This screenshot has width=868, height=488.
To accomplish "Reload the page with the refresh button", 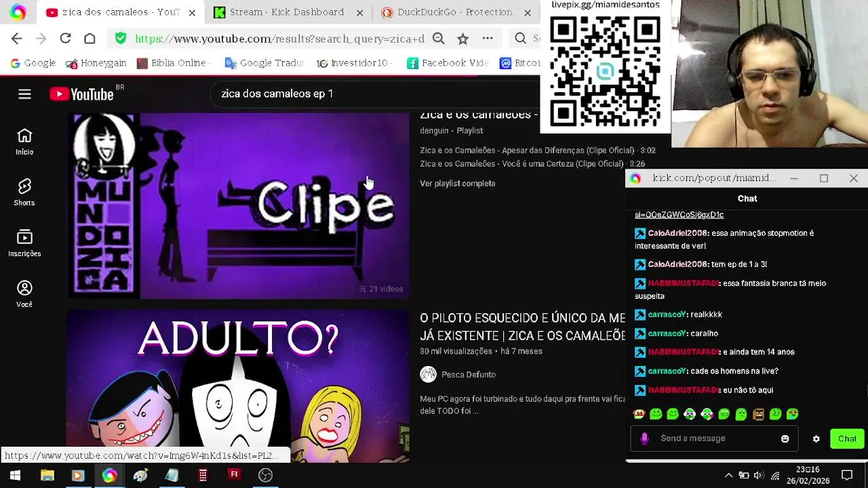I will (x=65, y=39).
